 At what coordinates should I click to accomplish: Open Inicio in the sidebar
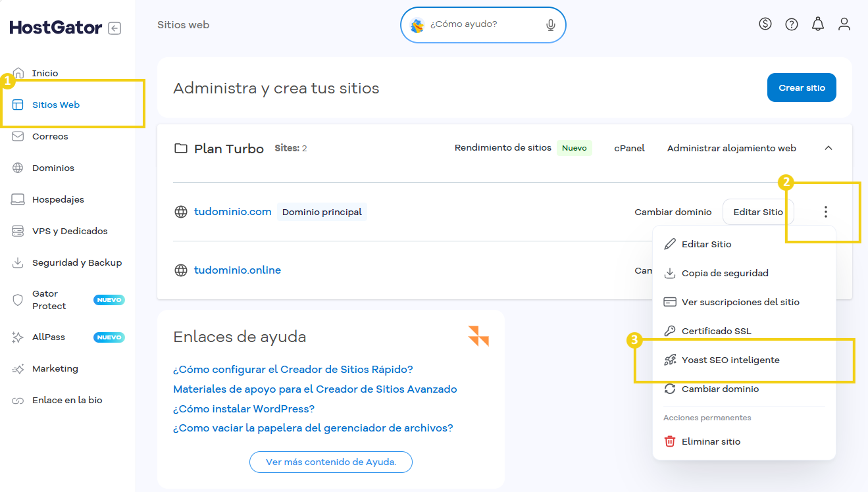[45, 73]
